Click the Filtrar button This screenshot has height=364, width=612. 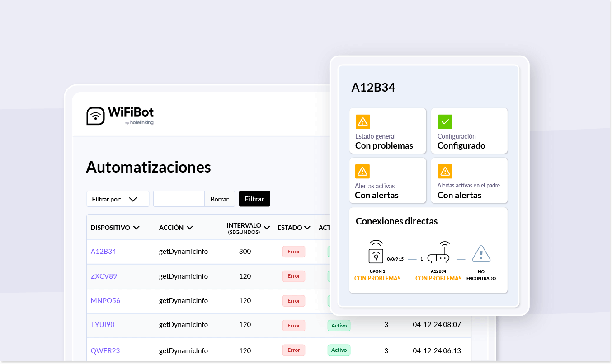coord(254,199)
